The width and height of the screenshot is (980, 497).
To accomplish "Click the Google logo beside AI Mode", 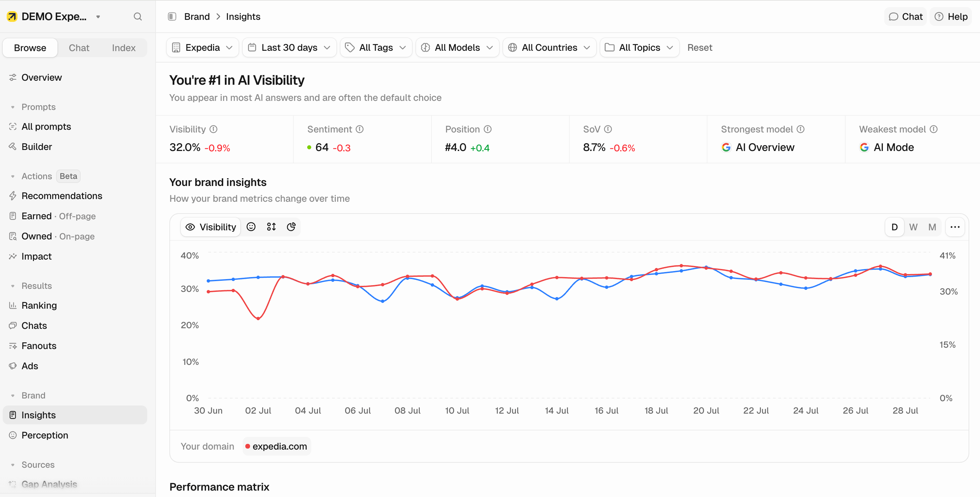I will coord(864,147).
